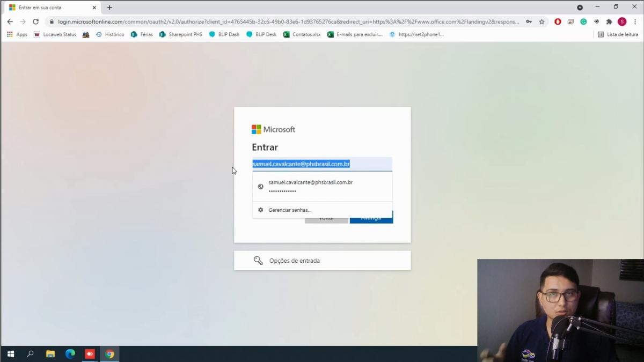Open the red recorder app on taskbar
Image resolution: width=644 pixels, height=362 pixels.
(90, 354)
